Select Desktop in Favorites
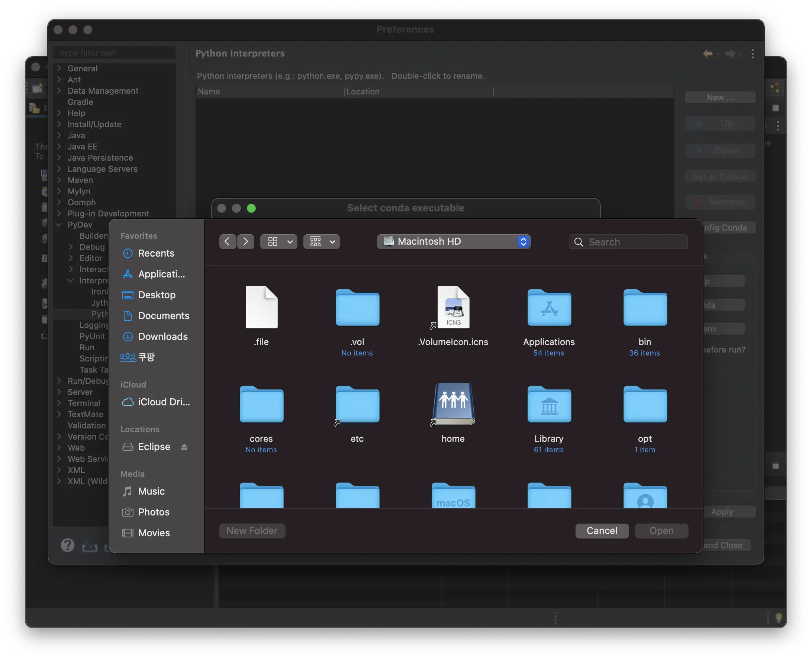This screenshot has height=659, width=812. tap(156, 295)
